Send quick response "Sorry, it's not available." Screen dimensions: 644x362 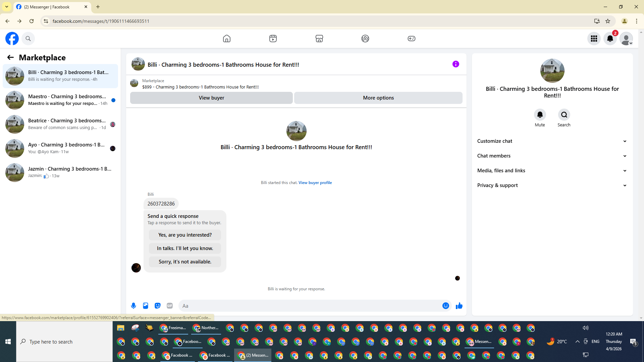click(x=185, y=262)
